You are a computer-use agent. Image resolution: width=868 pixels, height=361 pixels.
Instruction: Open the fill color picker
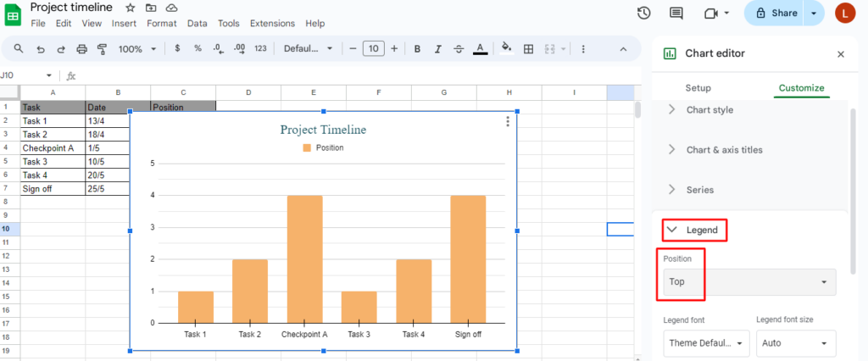[507, 48]
